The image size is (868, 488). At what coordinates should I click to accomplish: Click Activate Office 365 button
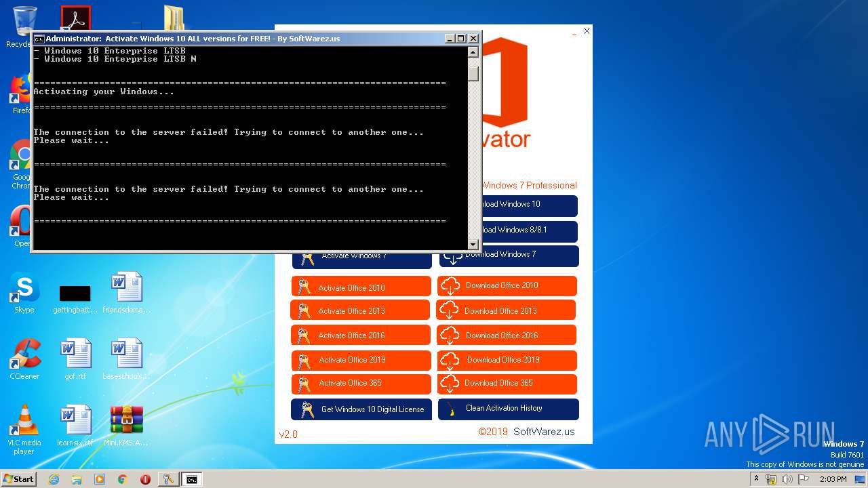pyautogui.click(x=361, y=384)
